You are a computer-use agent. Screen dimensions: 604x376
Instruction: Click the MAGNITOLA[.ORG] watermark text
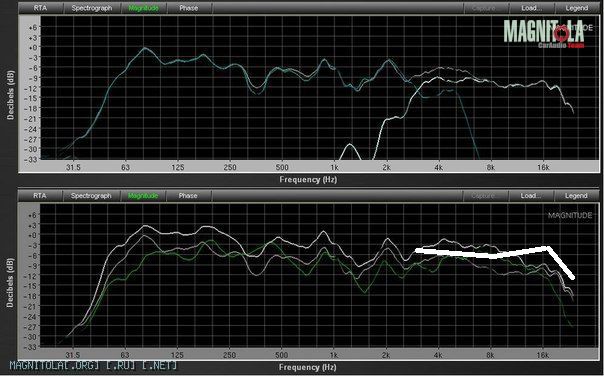pos(93,365)
